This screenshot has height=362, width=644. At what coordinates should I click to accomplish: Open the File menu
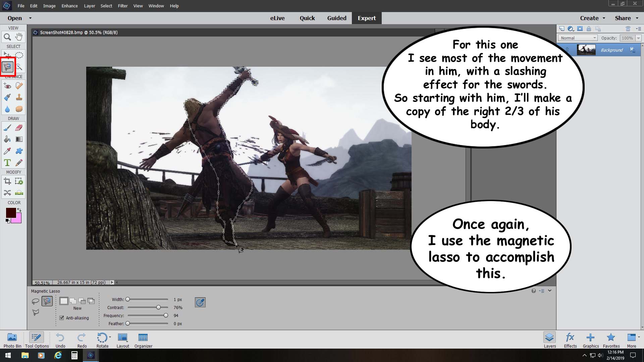click(21, 6)
